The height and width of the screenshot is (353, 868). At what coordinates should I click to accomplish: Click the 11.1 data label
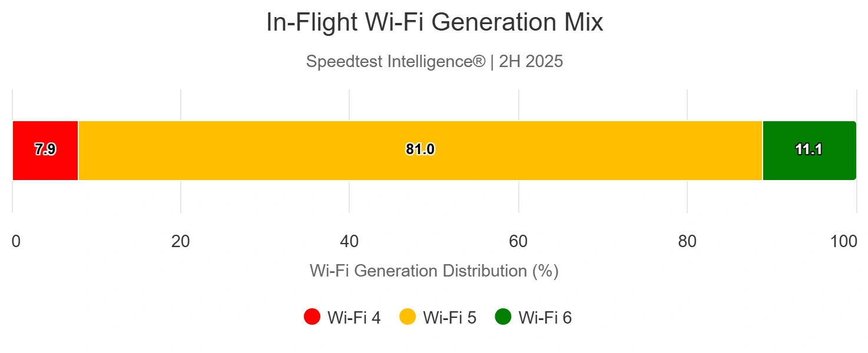tap(809, 150)
